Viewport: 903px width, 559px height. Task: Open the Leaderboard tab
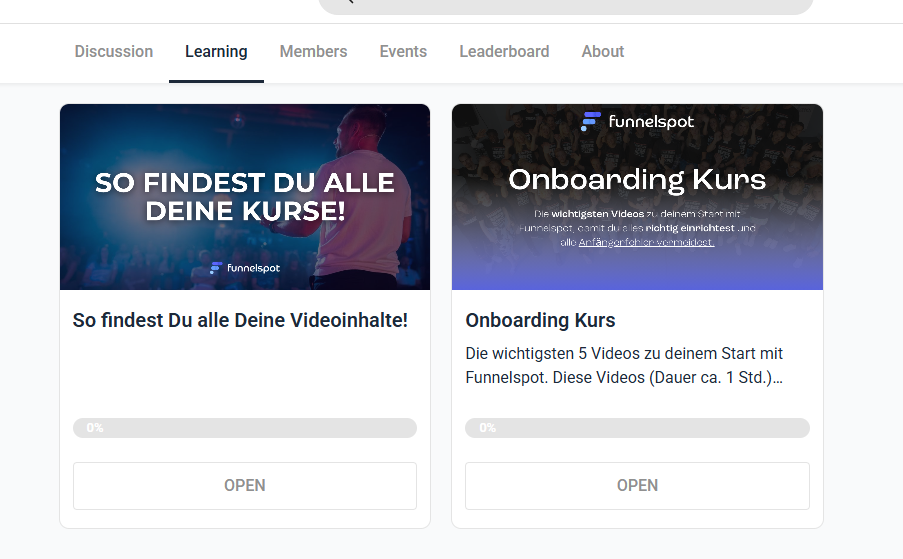(x=504, y=52)
